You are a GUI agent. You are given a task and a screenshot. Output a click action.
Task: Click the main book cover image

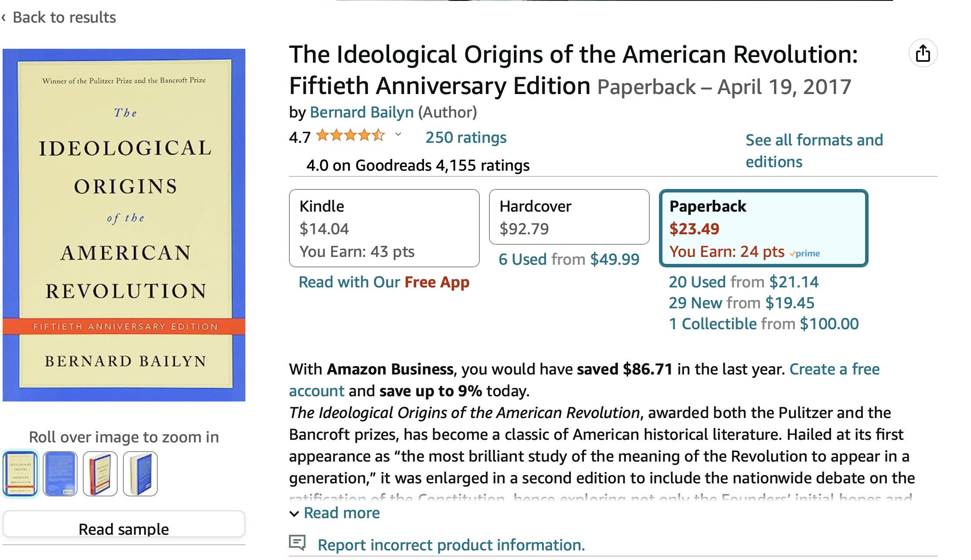coord(124,225)
